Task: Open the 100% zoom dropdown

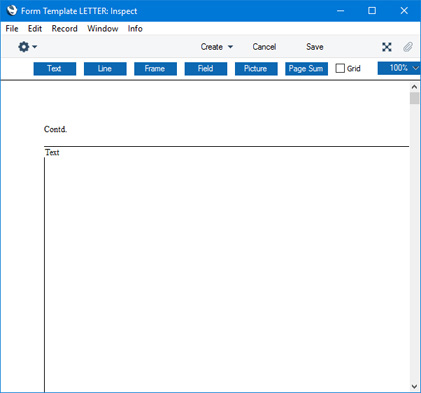Action: 399,68
